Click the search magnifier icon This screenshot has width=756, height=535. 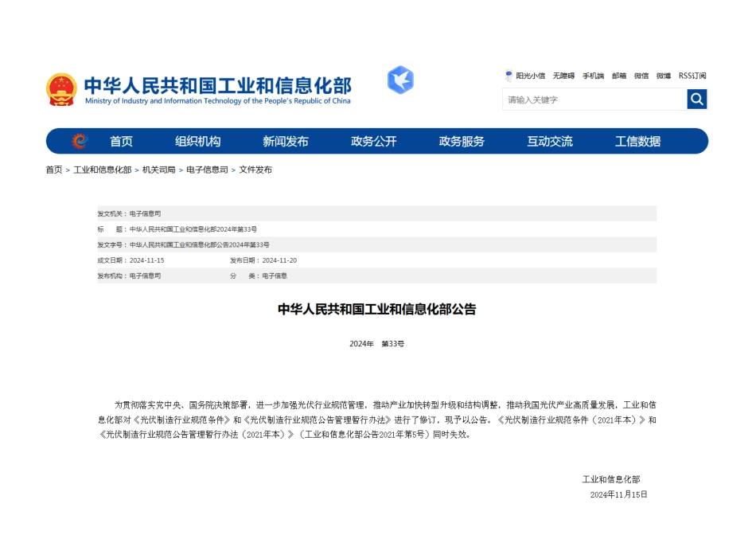(696, 99)
